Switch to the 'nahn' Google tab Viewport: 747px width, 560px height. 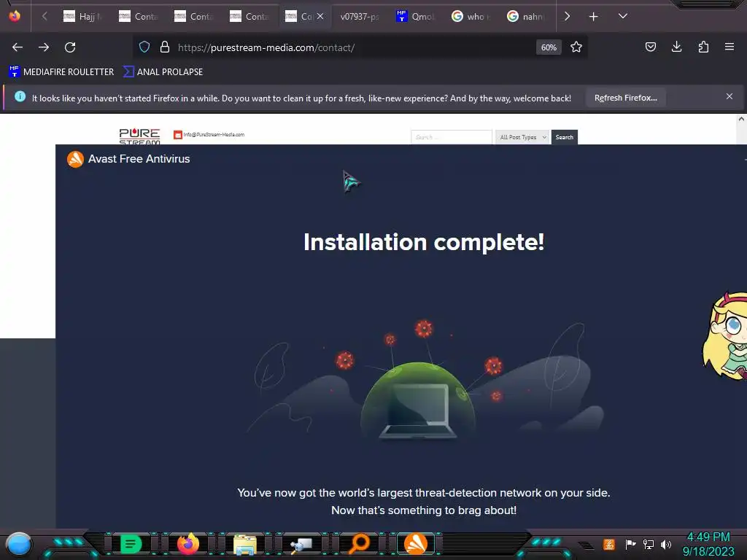click(x=525, y=17)
